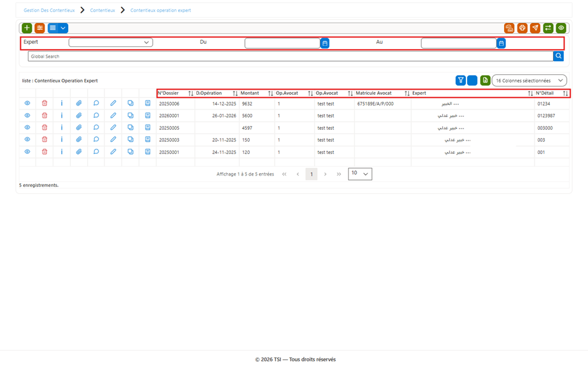Click the blue list view toolbar button
This screenshot has width=588, height=367.
(x=53, y=28)
